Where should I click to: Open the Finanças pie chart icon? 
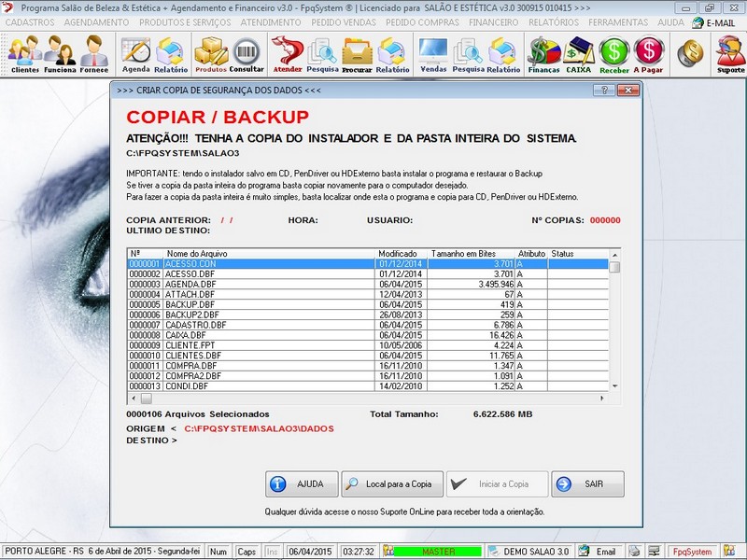(543, 54)
